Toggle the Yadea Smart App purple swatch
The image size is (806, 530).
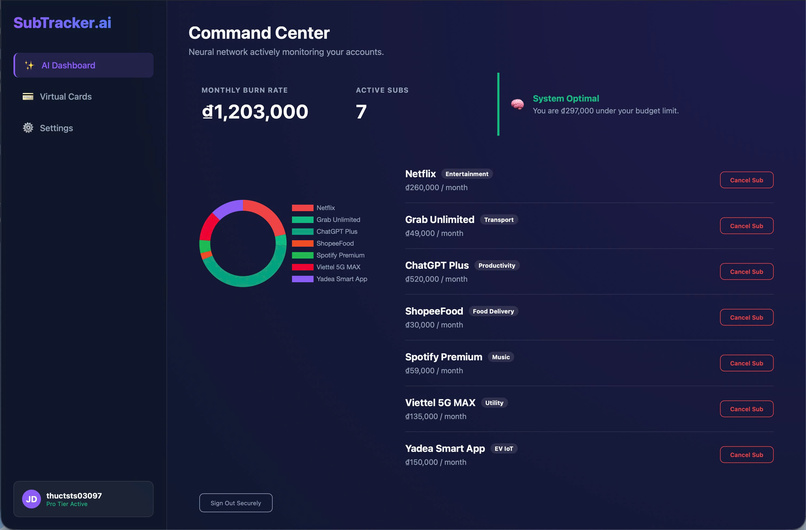click(x=303, y=279)
